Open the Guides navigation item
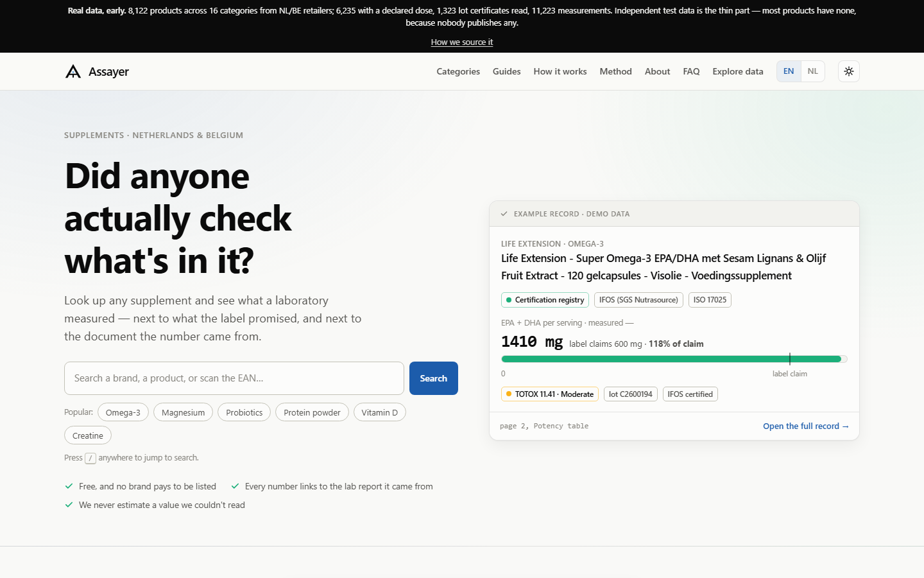Viewport: 924px width, 578px height. point(507,71)
